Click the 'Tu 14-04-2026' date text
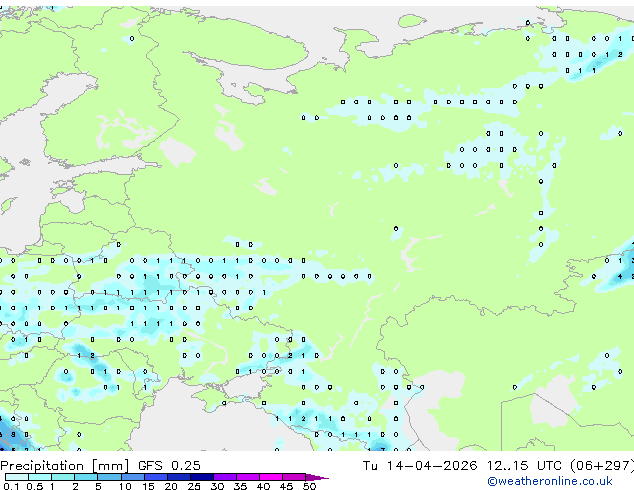This screenshot has width=634, height=490. tap(420, 466)
